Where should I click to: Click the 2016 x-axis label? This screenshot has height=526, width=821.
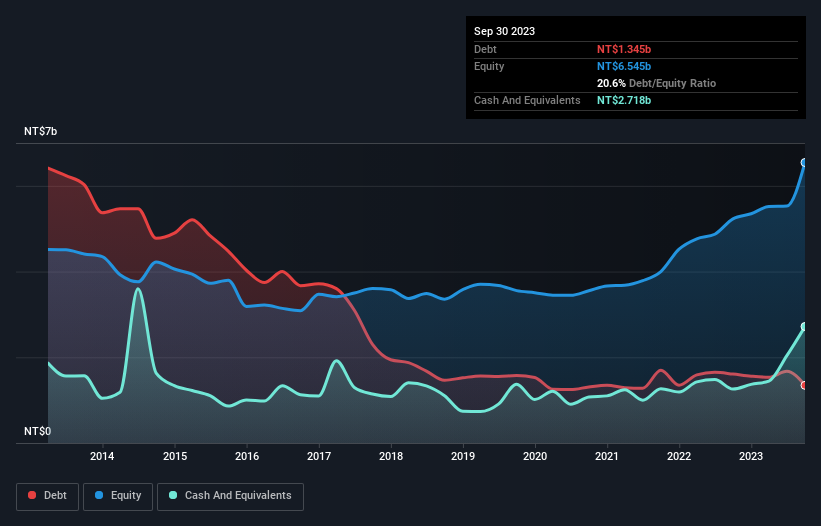click(247, 456)
